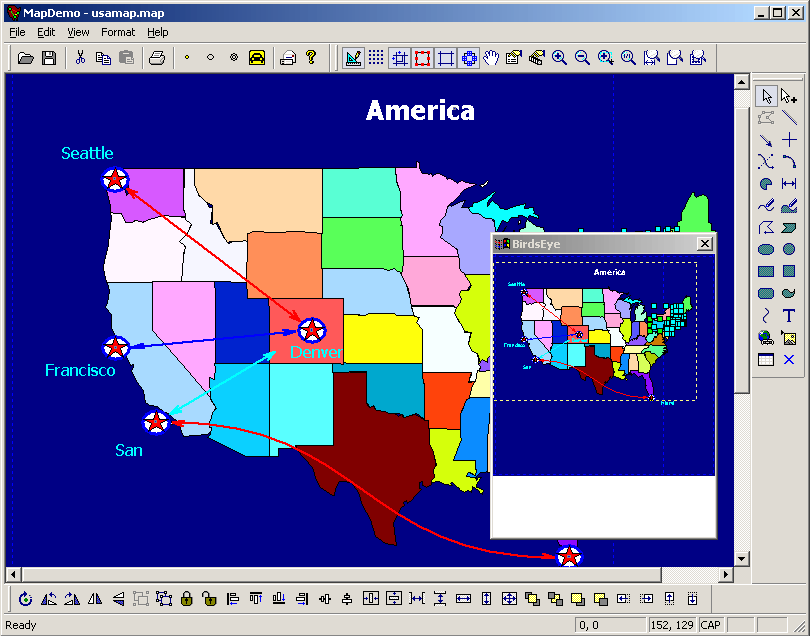This screenshot has width=810, height=636.
Task: Click the Save floppy disk icon
Action: pyautogui.click(x=49, y=58)
